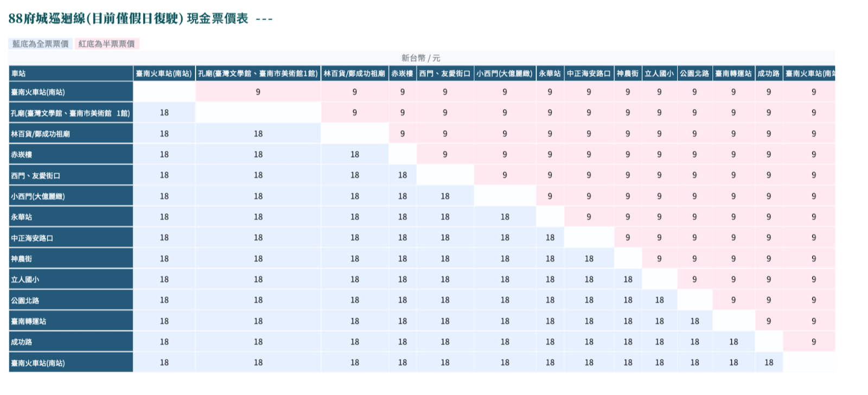The width and height of the screenshot is (868, 395).
Task: Click the 臺南轉運站 column header
Action: 733,73
